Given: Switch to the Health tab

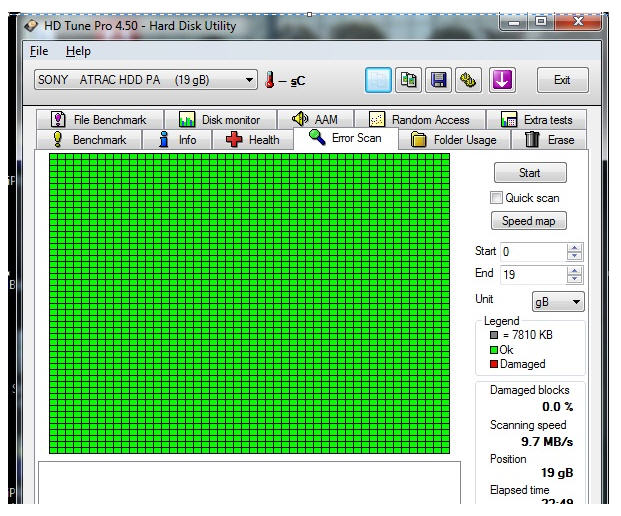Looking at the screenshot, I should click(253, 140).
